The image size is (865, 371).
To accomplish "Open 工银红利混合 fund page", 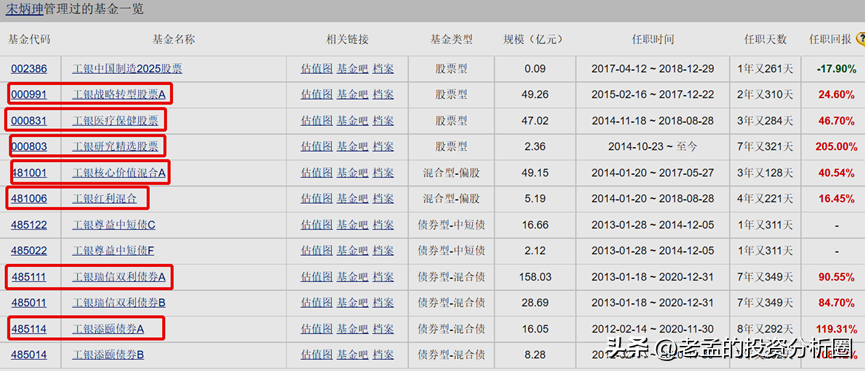I will tap(104, 199).
